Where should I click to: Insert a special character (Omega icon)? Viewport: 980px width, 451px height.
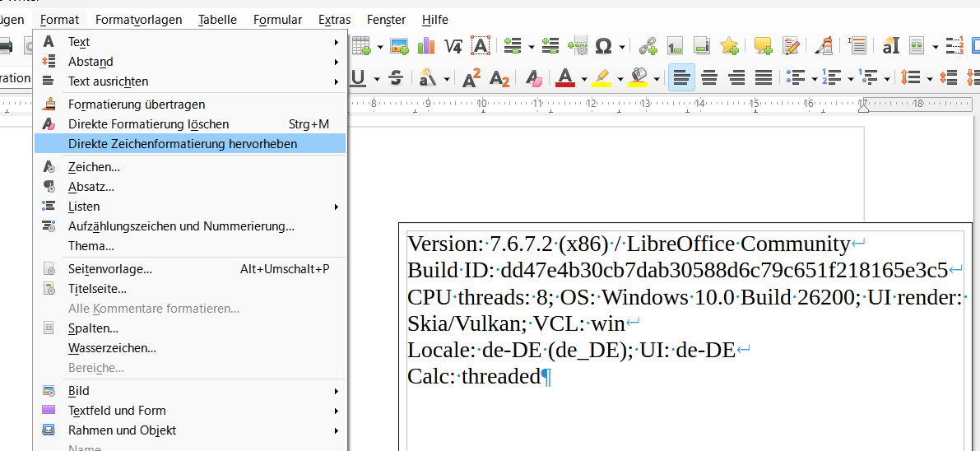603,46
